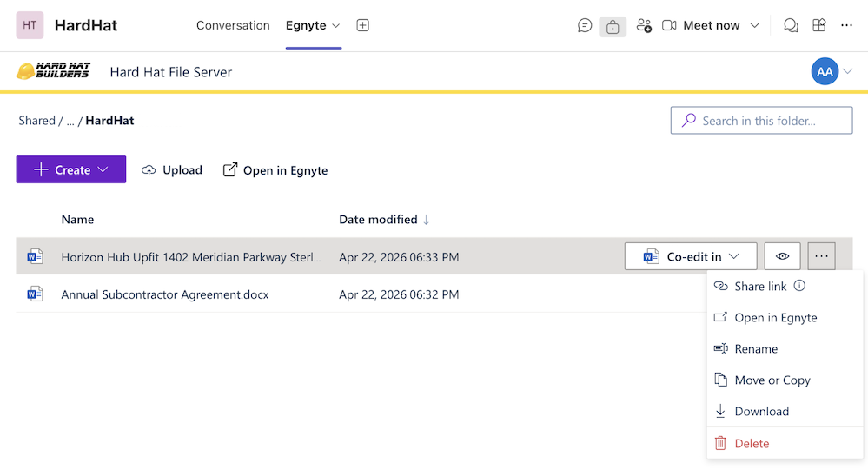868x476 pixels.
Task: Expand the breadcrumb ellipsis path
Action: (70, 121)
